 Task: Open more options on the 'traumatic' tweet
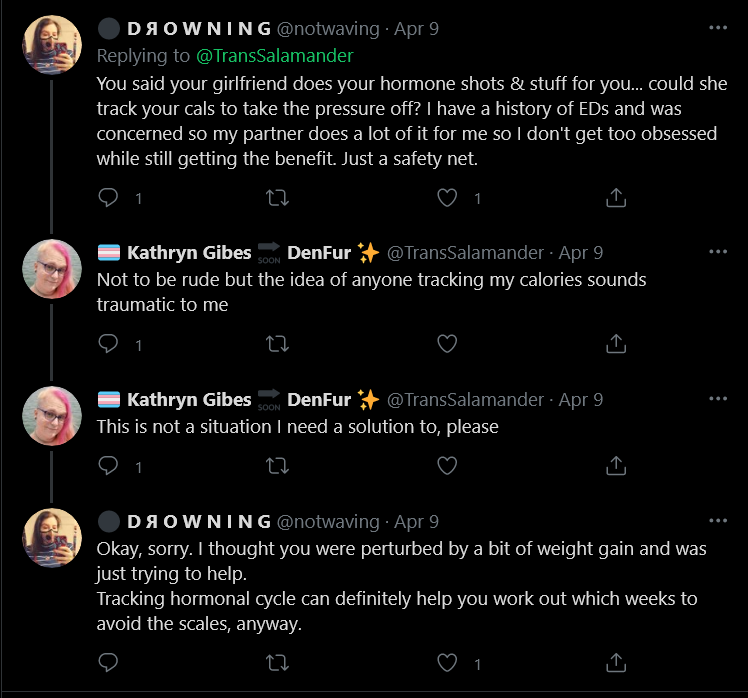718,251
